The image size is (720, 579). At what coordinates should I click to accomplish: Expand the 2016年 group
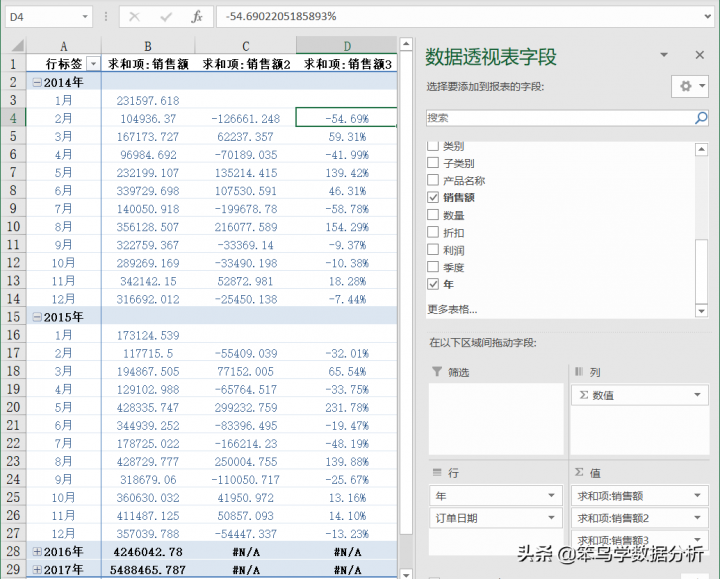click(37, 551)
